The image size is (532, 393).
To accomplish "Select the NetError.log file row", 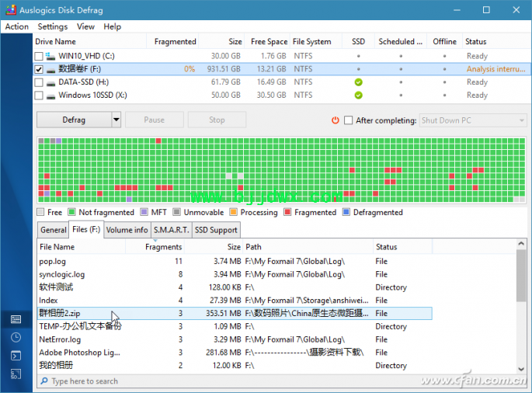I will coord(235,339).
